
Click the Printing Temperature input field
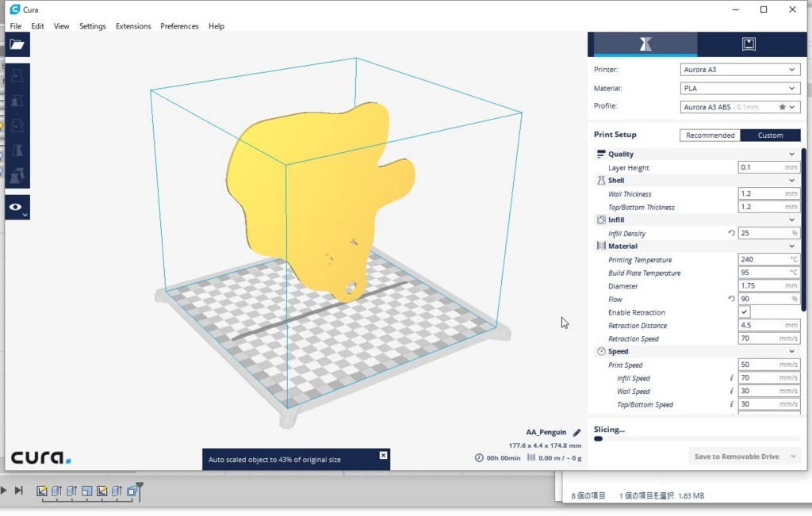(x=769, y=259)
